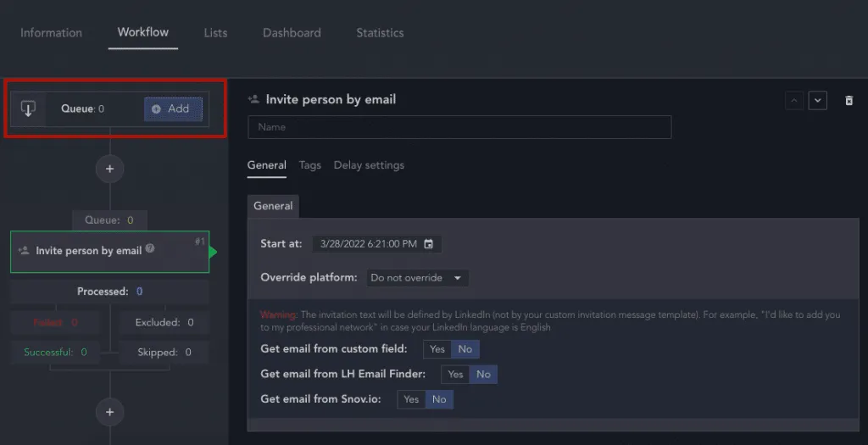Click the Start at date time field
Viewport: 868px width, 445px height.
(376, 244)
